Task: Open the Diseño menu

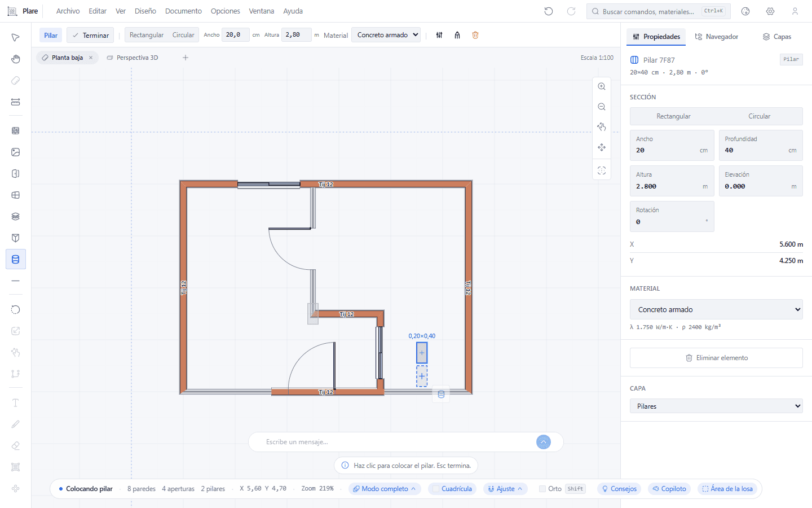Action: point(145,11)
